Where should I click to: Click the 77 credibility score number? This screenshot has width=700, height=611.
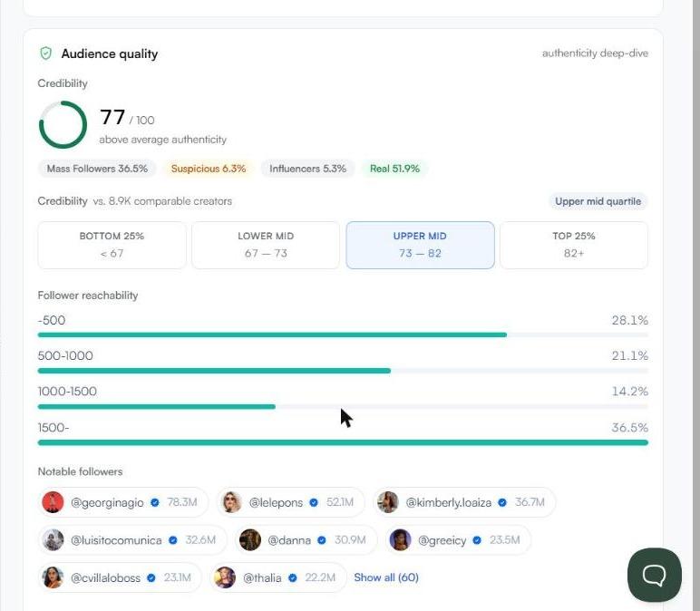tap(112, 117)
